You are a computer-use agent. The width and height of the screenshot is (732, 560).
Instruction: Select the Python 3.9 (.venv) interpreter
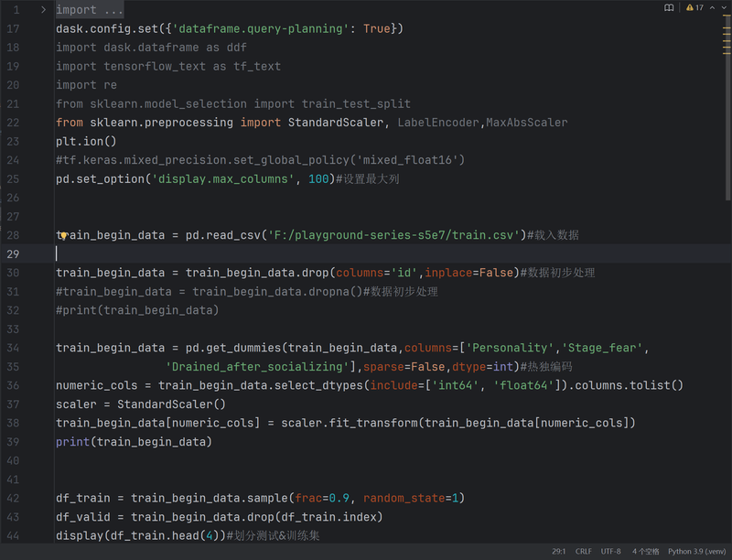click(696, 551)
